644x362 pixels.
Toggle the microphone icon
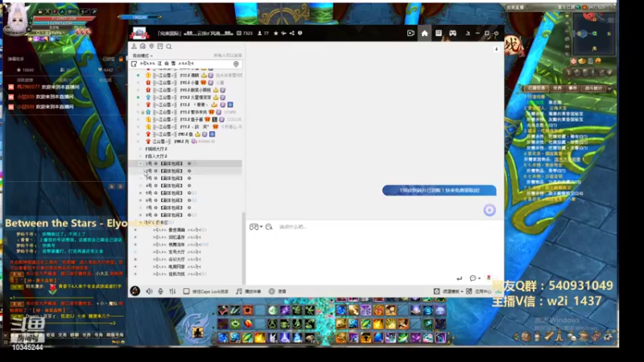click(160, 291)
